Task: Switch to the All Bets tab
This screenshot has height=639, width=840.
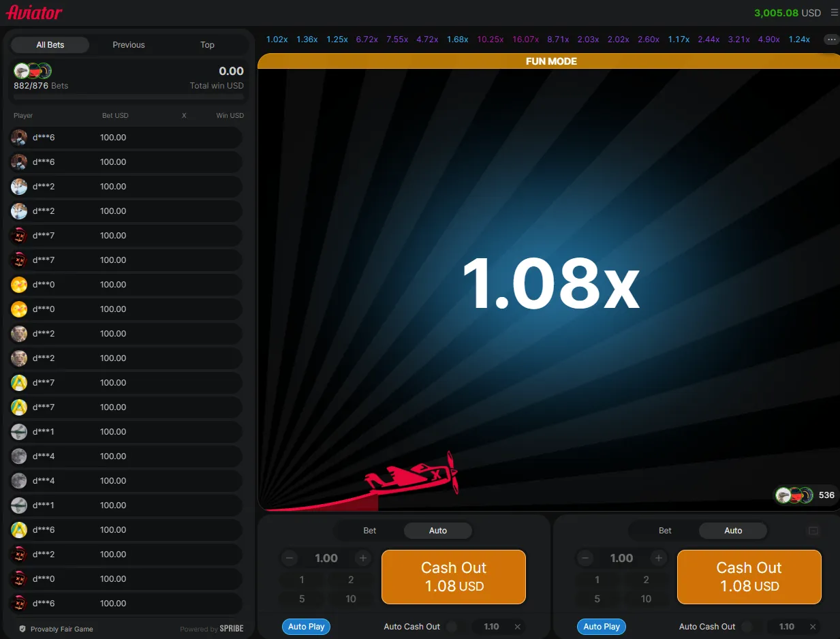Action: tap(50, 45)
